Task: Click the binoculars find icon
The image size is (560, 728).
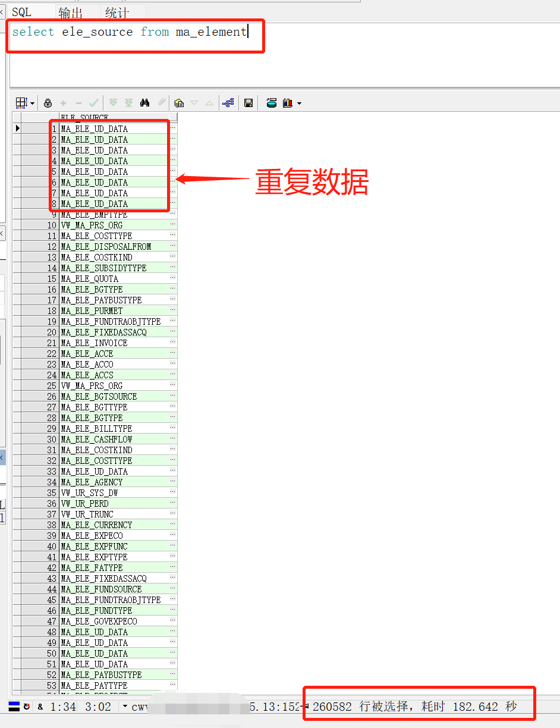Action: coord(144,103)
